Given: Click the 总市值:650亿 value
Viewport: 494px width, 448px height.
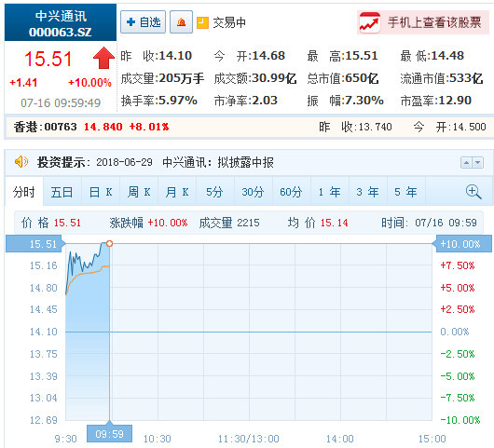Looking at the screenshot, I should click(343, 78).
